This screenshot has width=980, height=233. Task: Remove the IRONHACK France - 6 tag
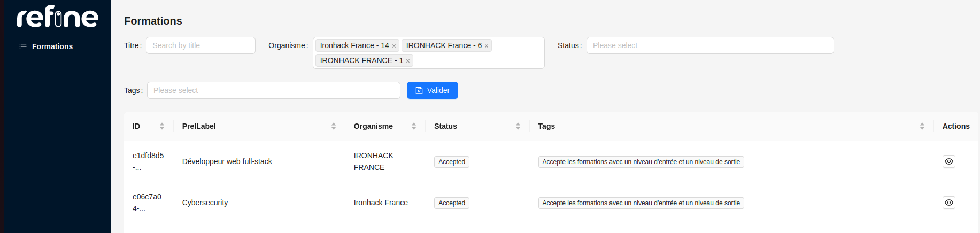pyautogui.click(x=487, y=46)
